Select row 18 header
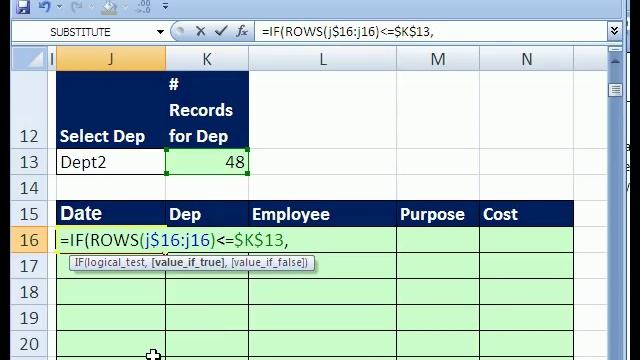Image resolution: width=640 pixels, height=360 pixels. 29,292
